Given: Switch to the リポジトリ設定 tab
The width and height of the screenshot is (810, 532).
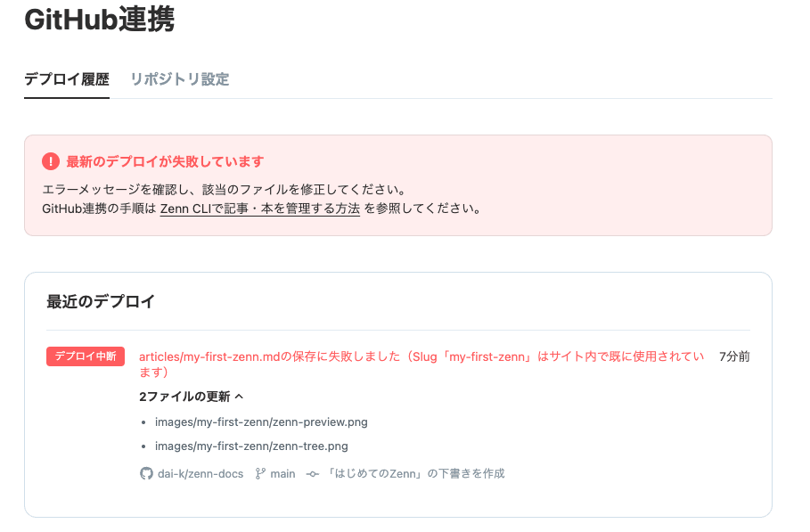Looking at the screenshot, I should [x=181, y=78].
